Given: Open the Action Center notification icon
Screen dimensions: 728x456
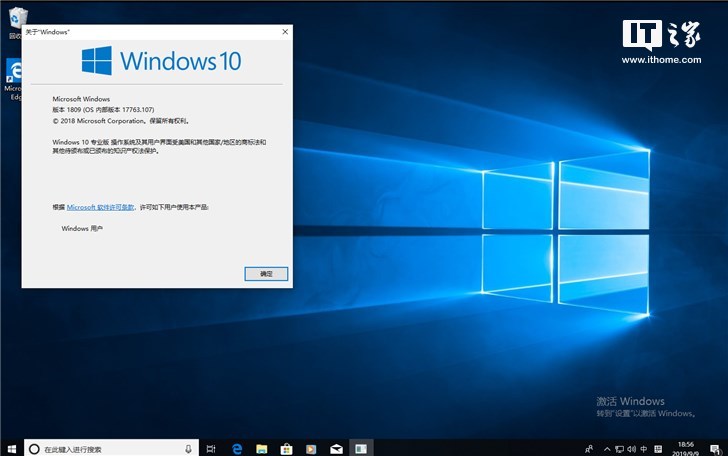Looking at the screenshot, I should pos(715,449).
